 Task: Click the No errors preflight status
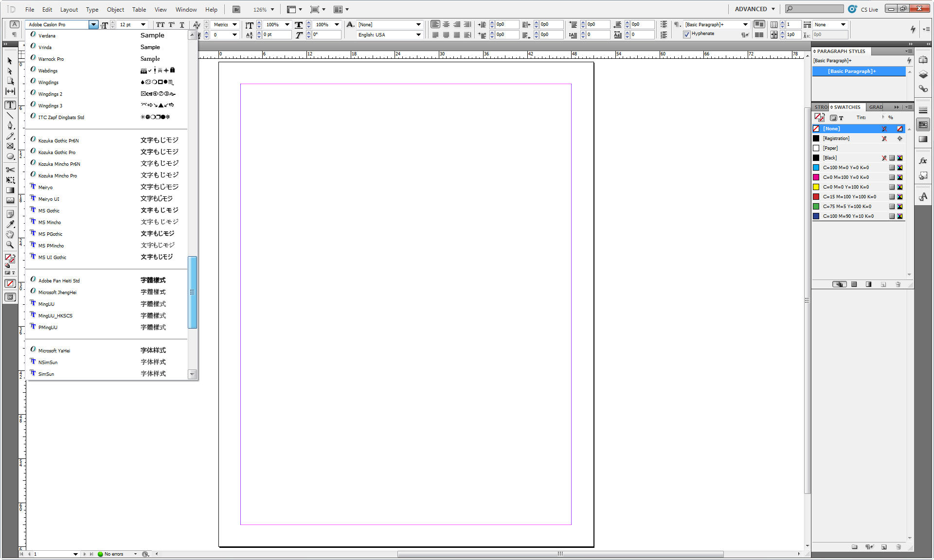[113, 554]
